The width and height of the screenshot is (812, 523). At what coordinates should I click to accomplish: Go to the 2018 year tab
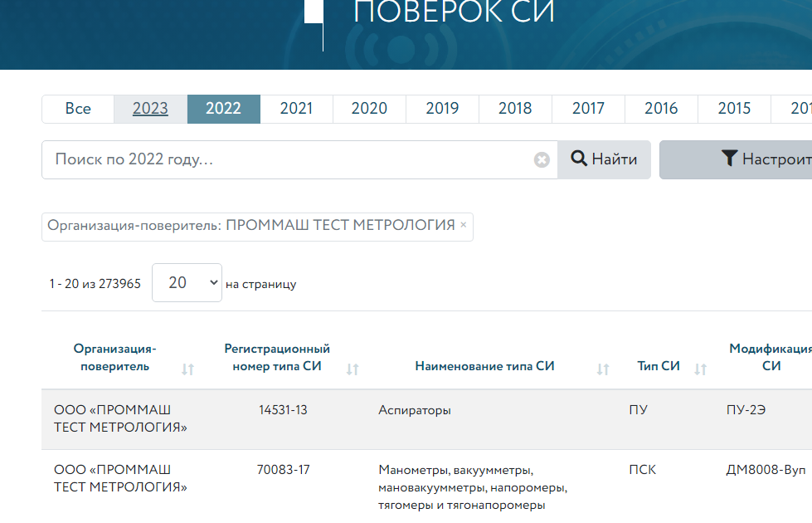pyautogui.click(x=515, y=109)
